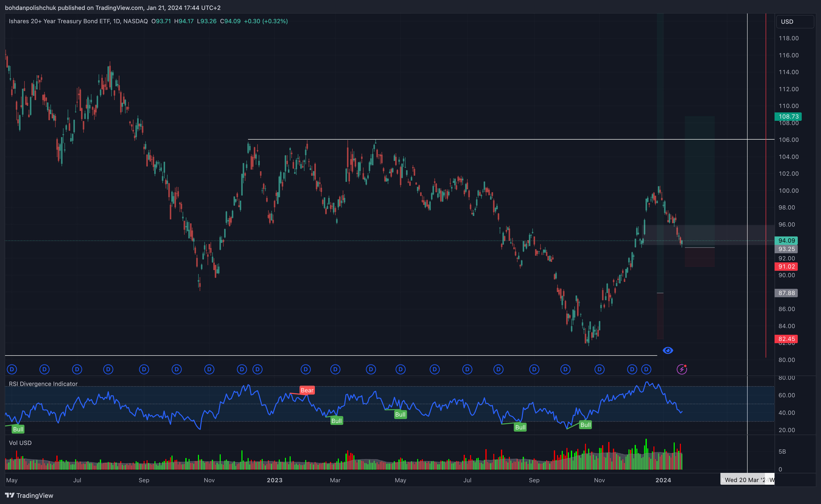Click the TradingView logo
The height and width of the screenshot is (504, 821).
coord(29,495)
